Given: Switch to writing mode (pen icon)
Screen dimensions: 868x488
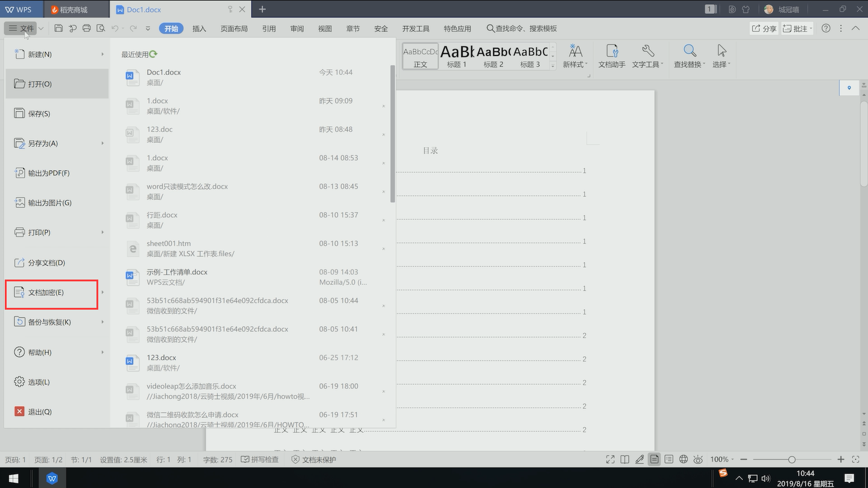Looking at the screenshot, I should click(x=640, y=460).
